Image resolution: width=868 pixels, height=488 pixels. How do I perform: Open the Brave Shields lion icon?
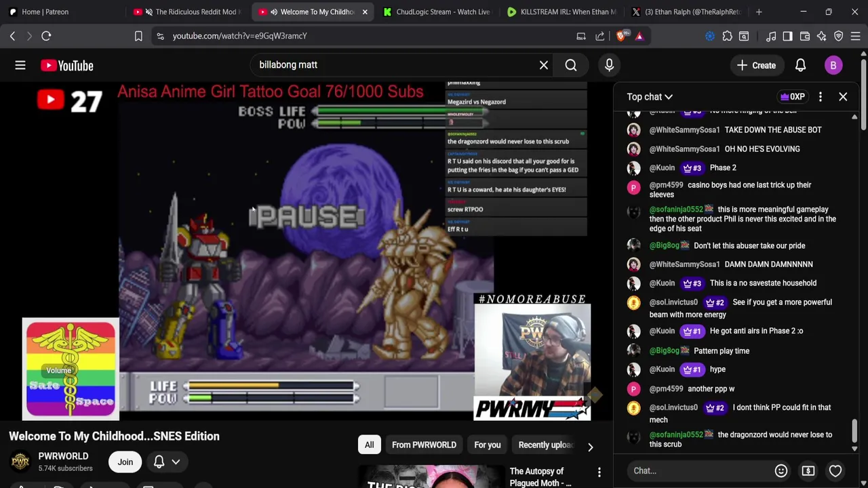click(622, 36)
